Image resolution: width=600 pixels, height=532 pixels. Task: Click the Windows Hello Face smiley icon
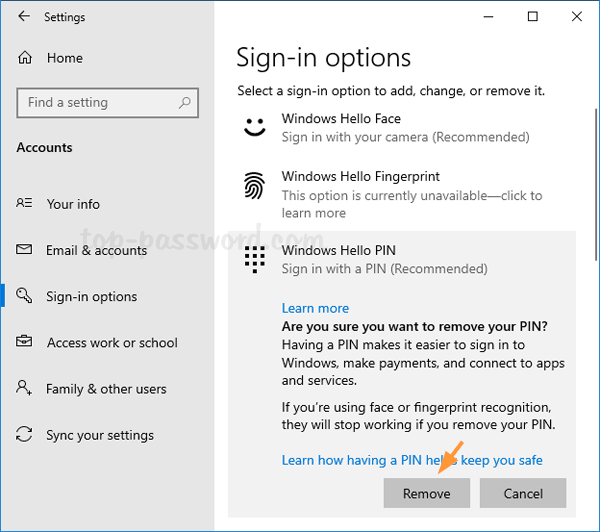pos(255,127)
